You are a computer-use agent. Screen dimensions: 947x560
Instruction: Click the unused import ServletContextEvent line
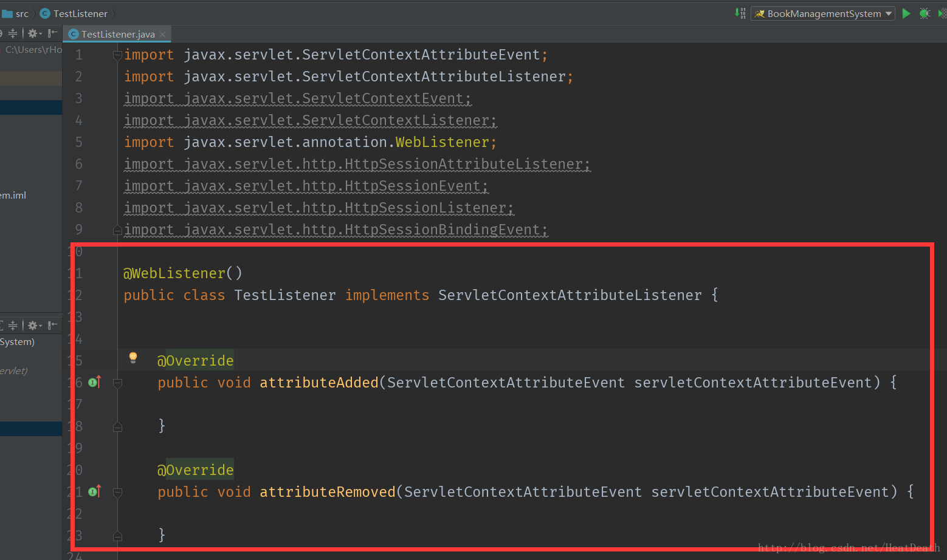298,98
